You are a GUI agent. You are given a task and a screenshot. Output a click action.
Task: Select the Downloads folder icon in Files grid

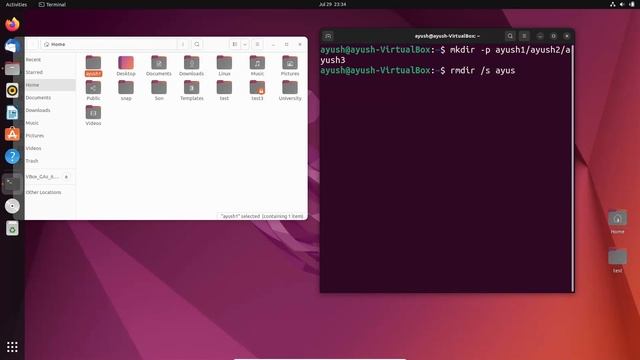(x=191, y=66)
